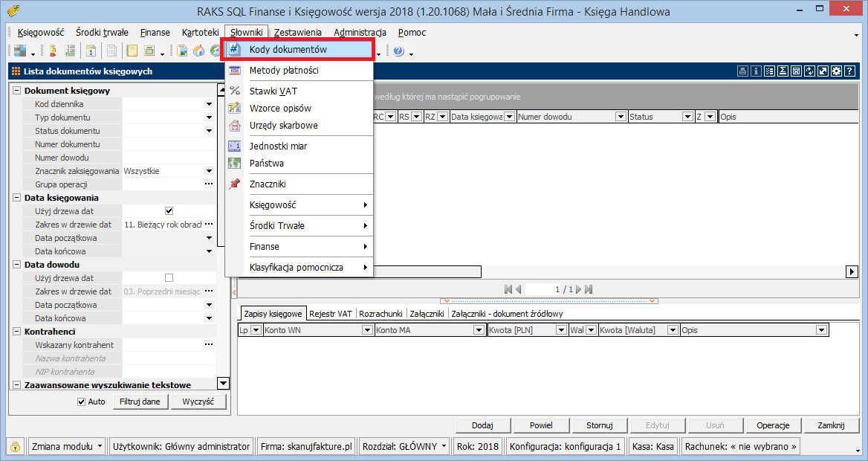Click the Dodaj button
The width and height of the screenshot is (868, 461).
click(482, 425)
